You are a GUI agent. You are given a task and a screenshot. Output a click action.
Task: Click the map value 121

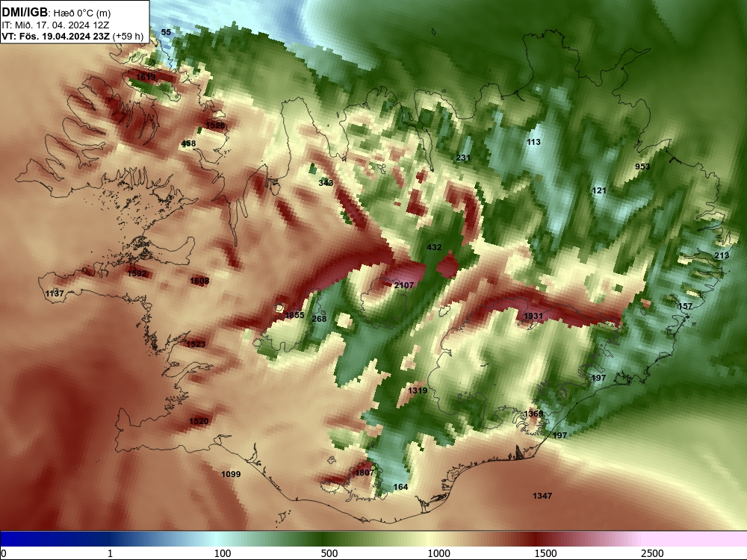pos(599,191)
